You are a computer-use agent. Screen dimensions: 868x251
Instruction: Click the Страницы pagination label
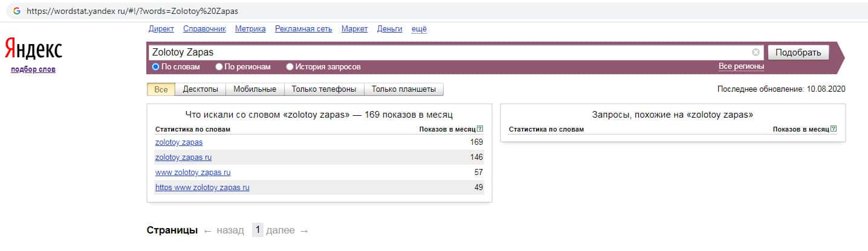(x=172, y=230)
